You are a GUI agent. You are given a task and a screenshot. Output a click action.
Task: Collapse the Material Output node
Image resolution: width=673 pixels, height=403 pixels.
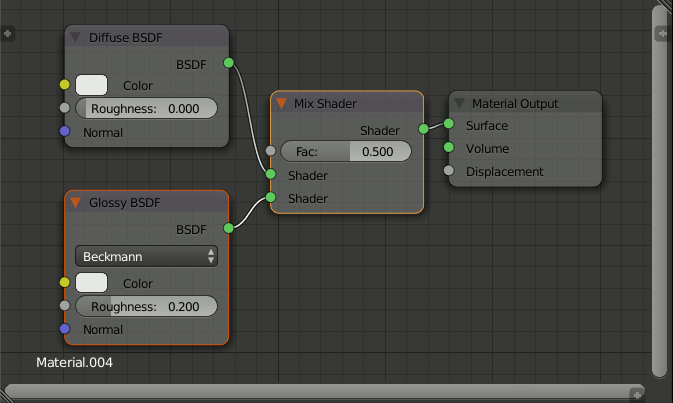coord(459,103)
